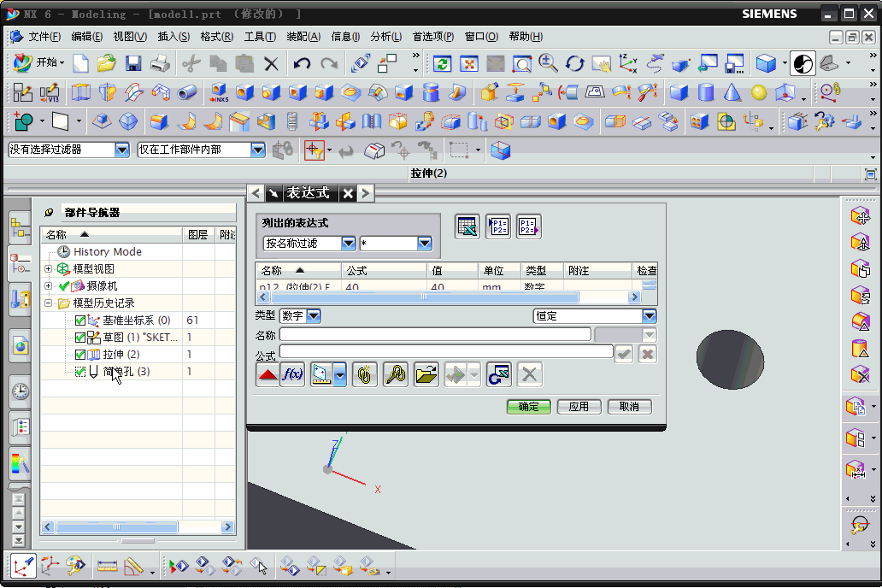This screenshot has width=882, height=588.
Task: Click the 公式 input field
Action: click(x=446, y=352)
